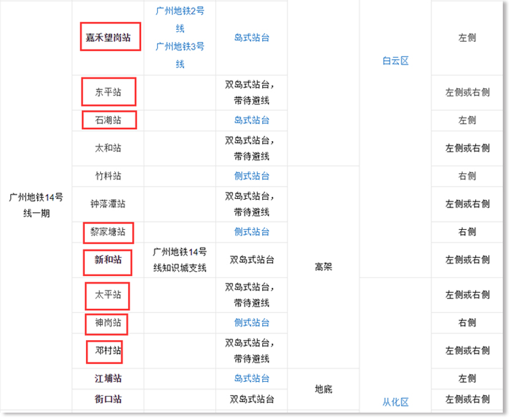Open 侧式站台 link in 黎家塘站 row
The height and width of the screenshot is (420, 512).
(252, 232)
